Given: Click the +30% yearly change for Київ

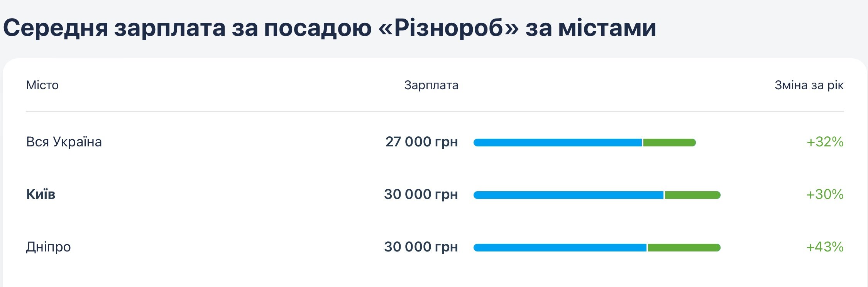Looking at the screenshot, I should coord(825,194).
